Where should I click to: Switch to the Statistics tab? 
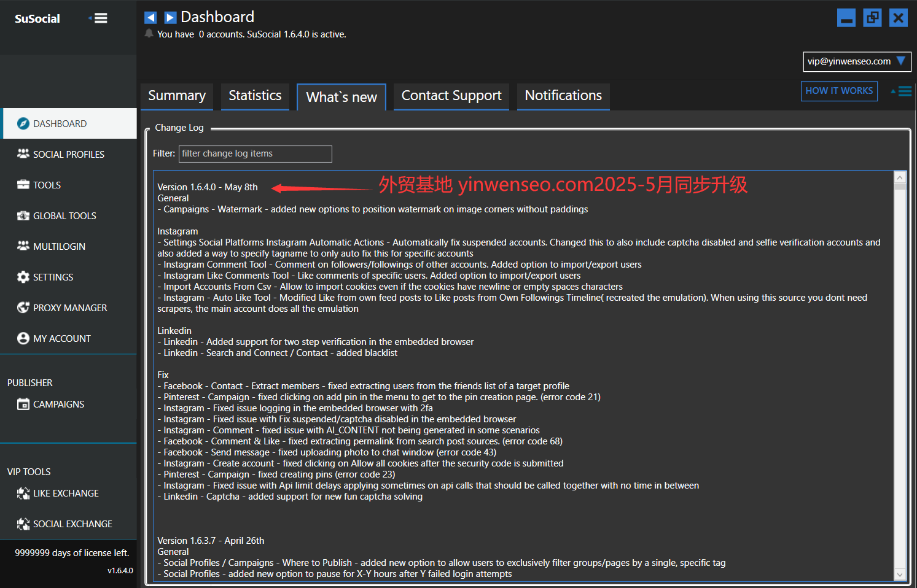(255, 96)
